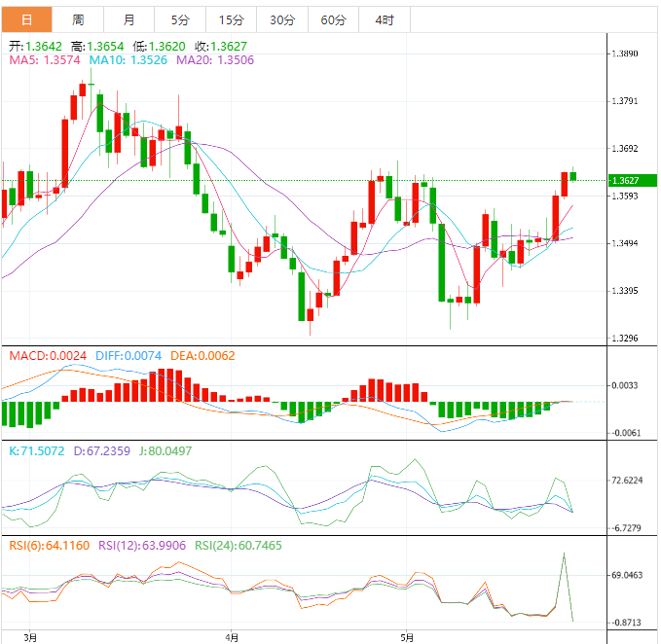Click the DIFF:0.0074 label
Screen dimensions: 661x644
(x=129, y=356)
